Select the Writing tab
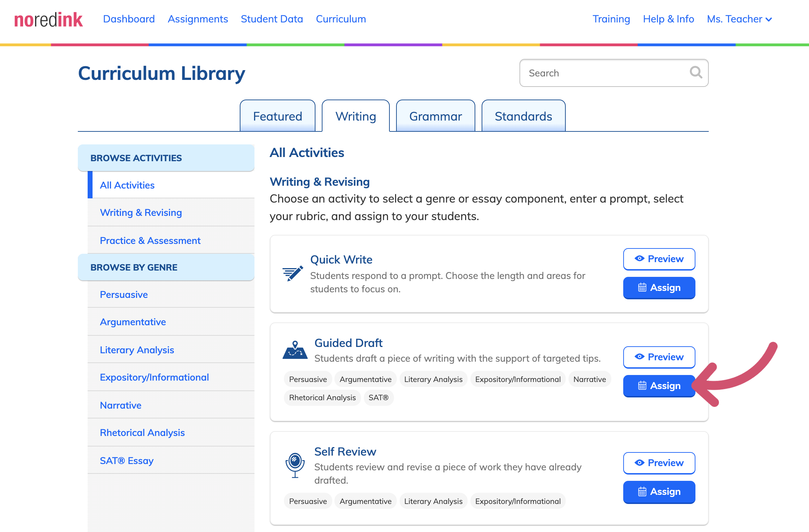This screenshot has height=532, width=809. [x=356, y=116]
